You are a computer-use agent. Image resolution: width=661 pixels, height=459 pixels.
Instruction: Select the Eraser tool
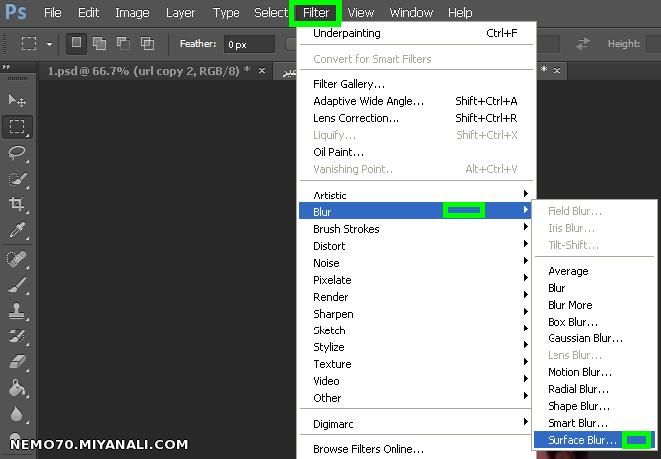coord(17,362)
